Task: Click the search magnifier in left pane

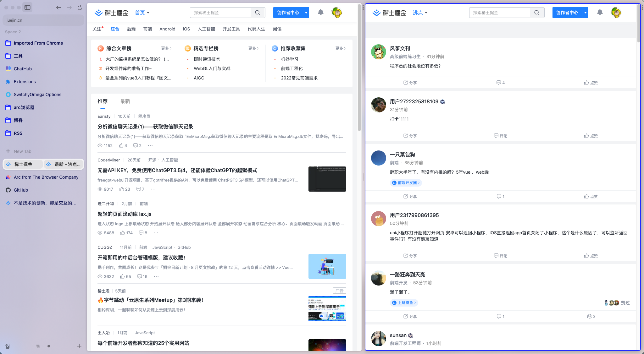Action: [x=258, y=13]
